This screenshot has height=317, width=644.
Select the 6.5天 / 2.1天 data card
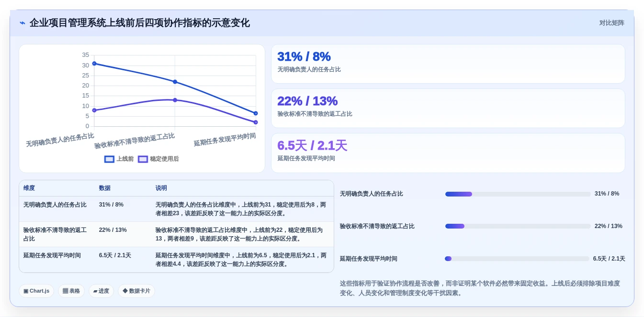point(448,153)
